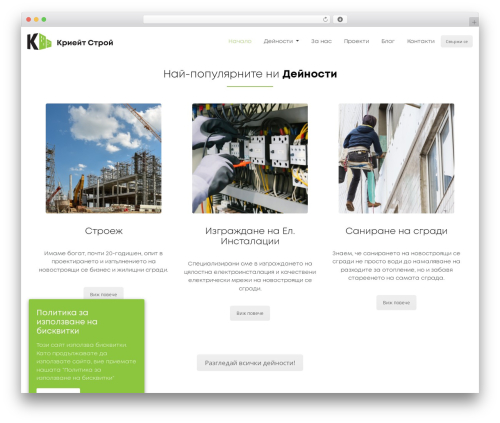Open a new tab with the plus icon
Viewport: 500px width, 423px height.
[x=474, y=22]
